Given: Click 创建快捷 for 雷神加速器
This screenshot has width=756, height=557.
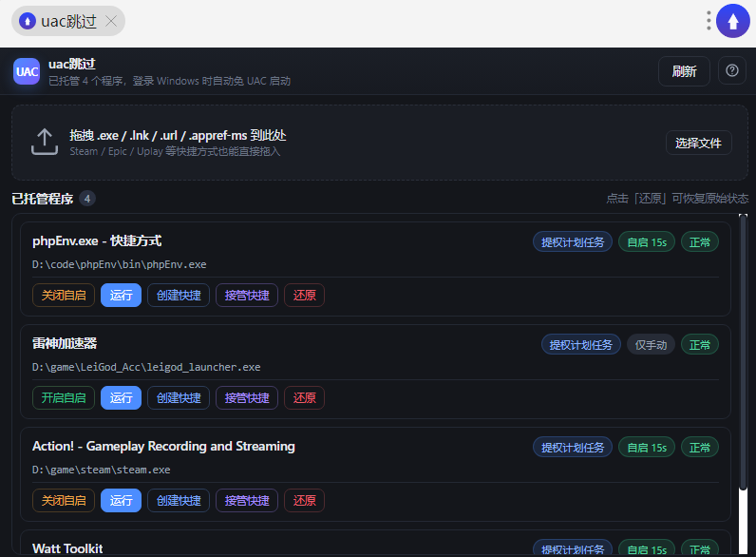Looking at the screenshot, I should [x=179, y=397].
